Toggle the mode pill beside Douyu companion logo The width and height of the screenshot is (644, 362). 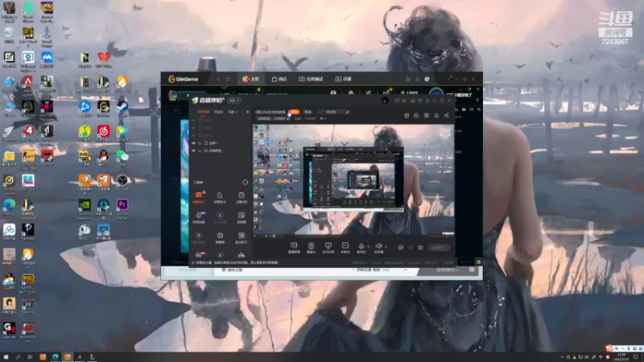pyautogui.click(x=234, y=101)
